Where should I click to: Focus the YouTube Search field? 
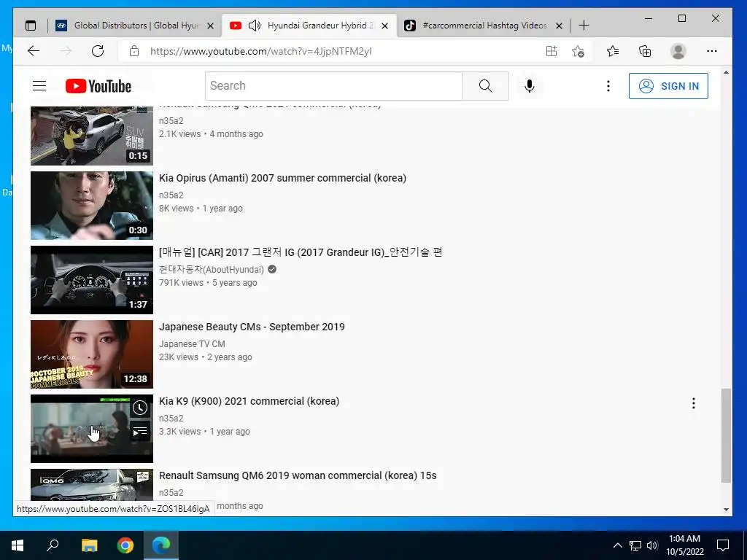[334, 86]
